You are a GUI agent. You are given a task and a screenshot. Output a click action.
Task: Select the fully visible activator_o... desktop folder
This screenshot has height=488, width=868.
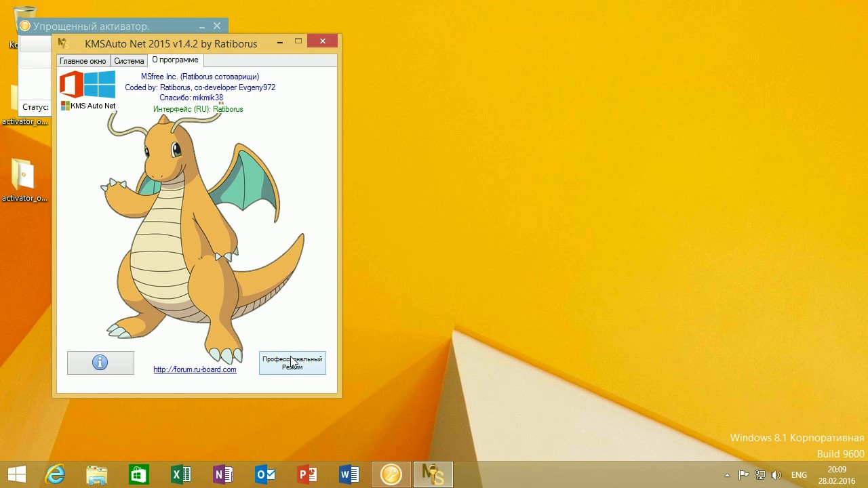point(25,180)
